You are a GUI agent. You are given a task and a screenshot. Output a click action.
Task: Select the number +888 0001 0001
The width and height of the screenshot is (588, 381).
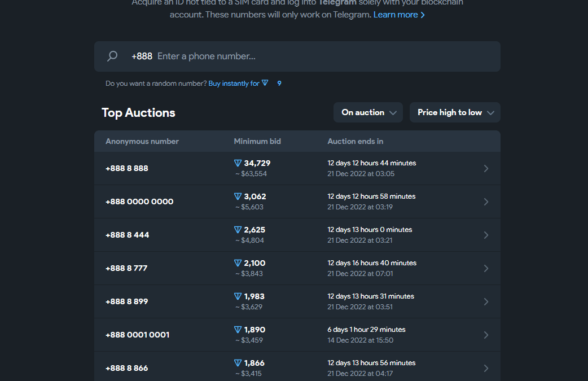tap(138, 335)
